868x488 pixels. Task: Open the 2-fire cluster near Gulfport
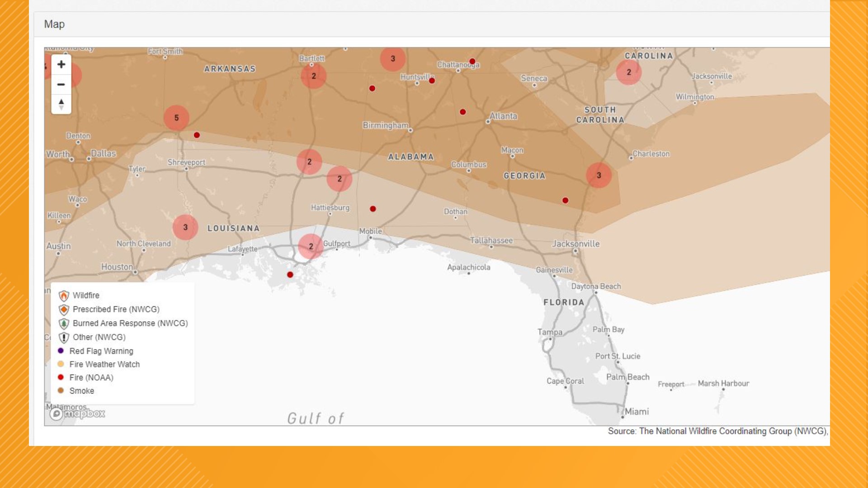pos(311,246)
